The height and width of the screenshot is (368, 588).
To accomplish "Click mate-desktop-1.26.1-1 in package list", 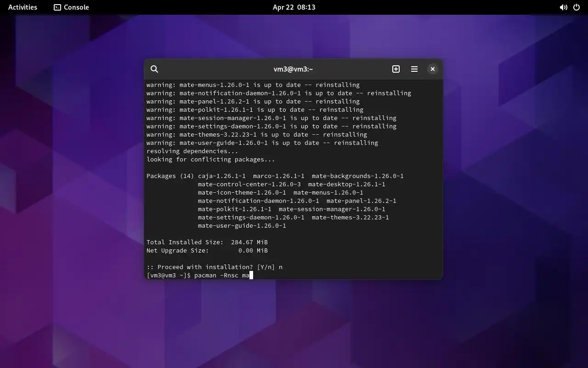I will pos(347,184).
